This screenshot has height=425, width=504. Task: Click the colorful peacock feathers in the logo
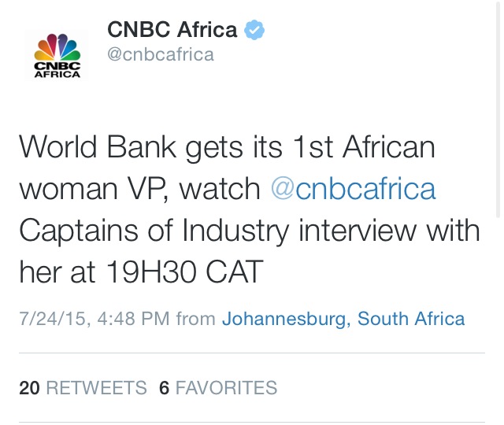coord(57,47)
